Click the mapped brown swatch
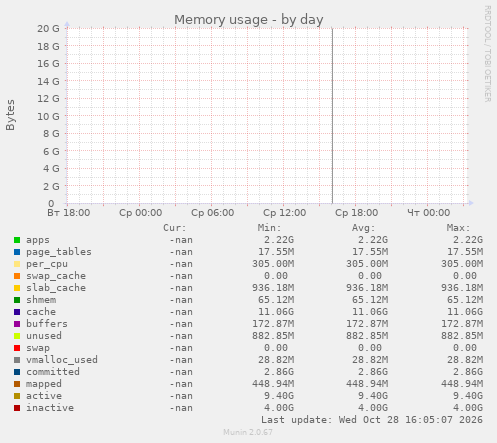The image size is (497, 443). (x=17, y=384)
